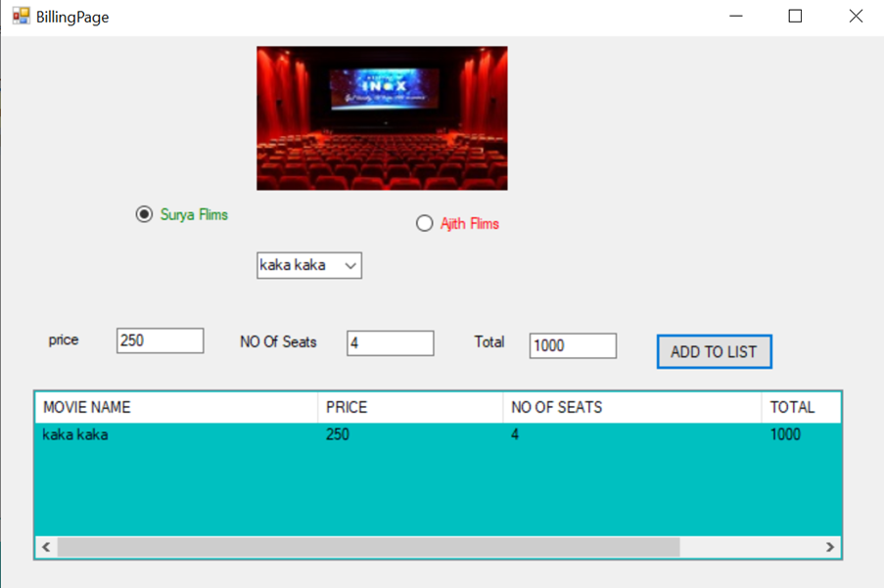Minimize the BillingPage window
Screen dimensions: 884x588
pos(735,17)
